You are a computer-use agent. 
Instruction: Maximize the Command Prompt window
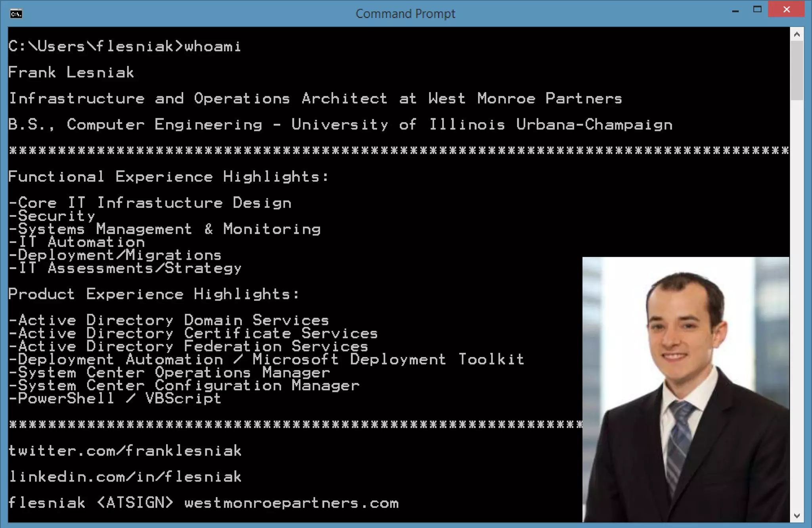click(x=757, y=10)
